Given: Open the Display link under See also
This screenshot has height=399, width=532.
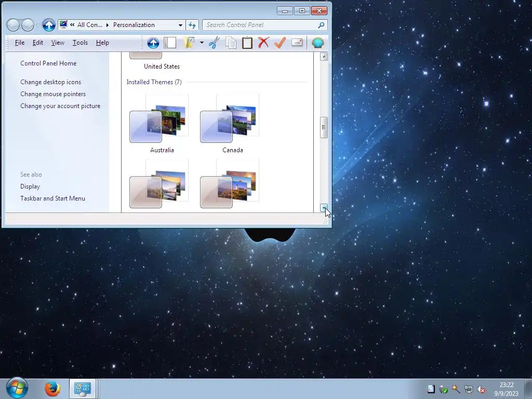Looking at the screenshot, I should pyautogui.click(x=30, y=187).
